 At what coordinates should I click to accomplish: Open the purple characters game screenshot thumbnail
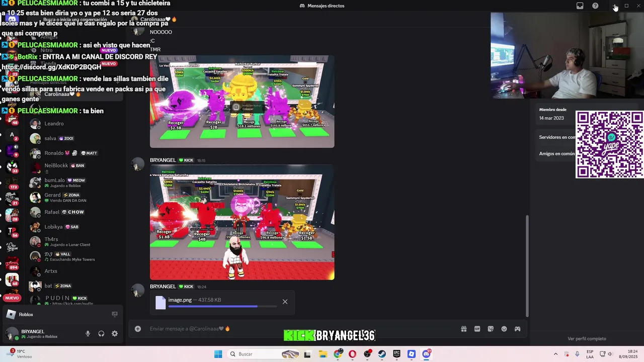(242, 102)
